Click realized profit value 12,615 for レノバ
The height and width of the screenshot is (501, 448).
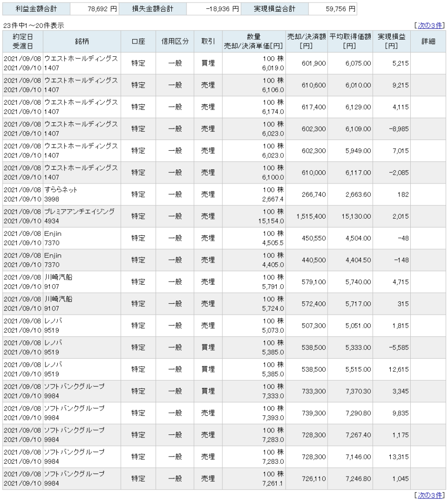coord(399,369)
